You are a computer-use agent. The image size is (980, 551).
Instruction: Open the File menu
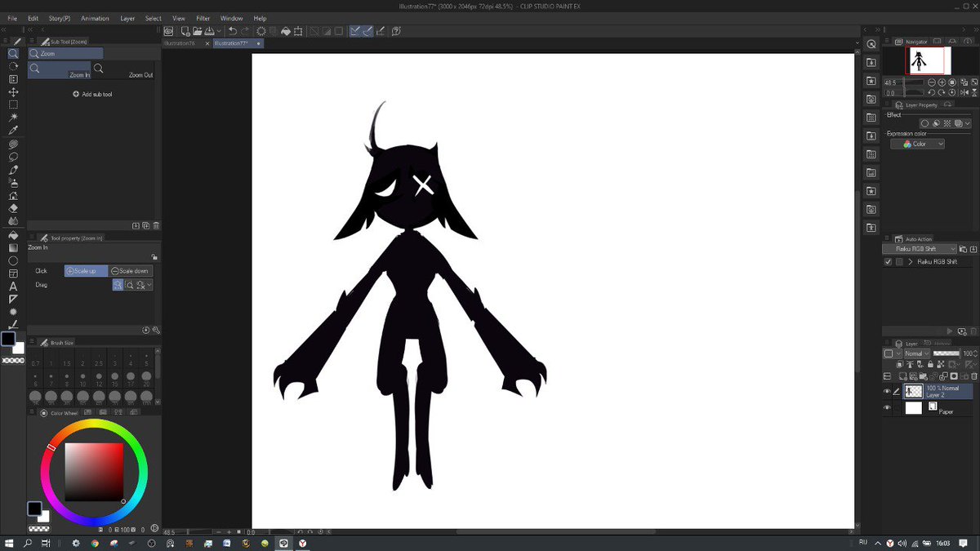[12, 18]
